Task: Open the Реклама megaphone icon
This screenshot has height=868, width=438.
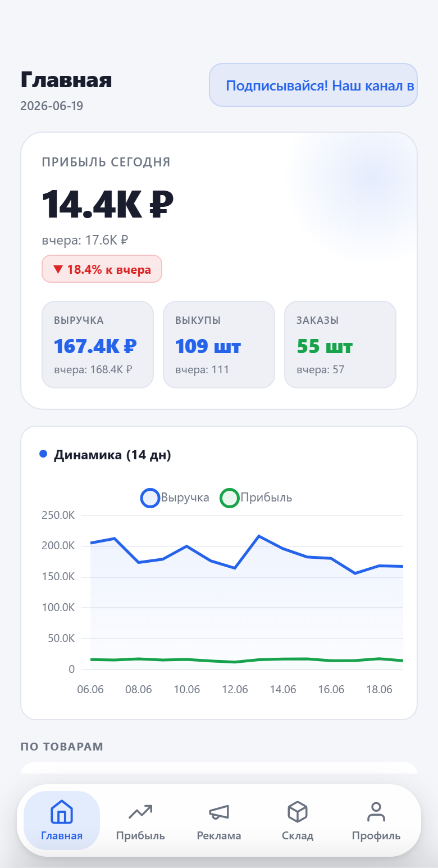Action: click(x=219, y=812)
